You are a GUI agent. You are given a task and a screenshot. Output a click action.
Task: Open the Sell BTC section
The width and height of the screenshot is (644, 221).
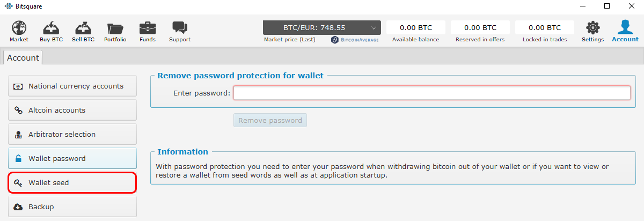[83, 28]
